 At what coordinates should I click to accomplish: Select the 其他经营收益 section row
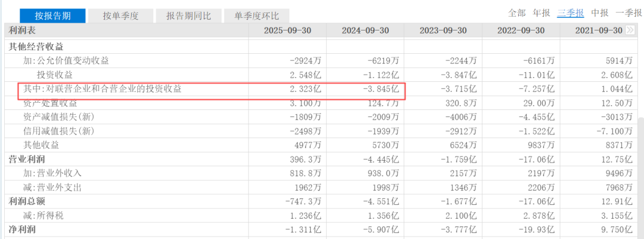(x=35, y=46)
